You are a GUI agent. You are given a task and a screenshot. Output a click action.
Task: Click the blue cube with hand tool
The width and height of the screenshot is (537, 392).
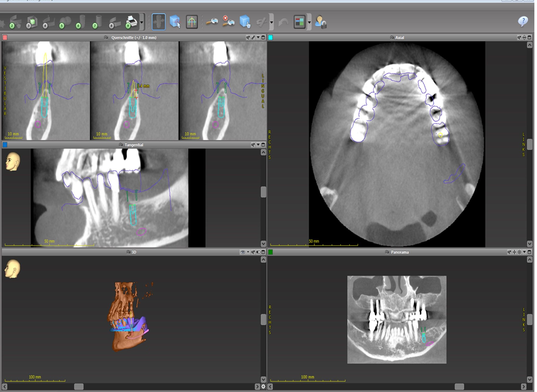point(245,22)
